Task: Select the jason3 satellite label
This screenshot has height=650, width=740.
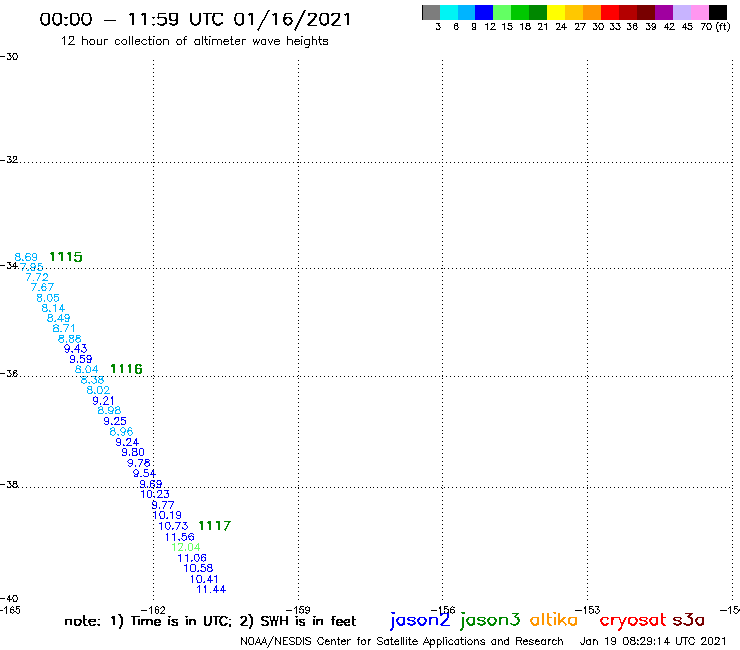Action: click(x=490, y=620)
